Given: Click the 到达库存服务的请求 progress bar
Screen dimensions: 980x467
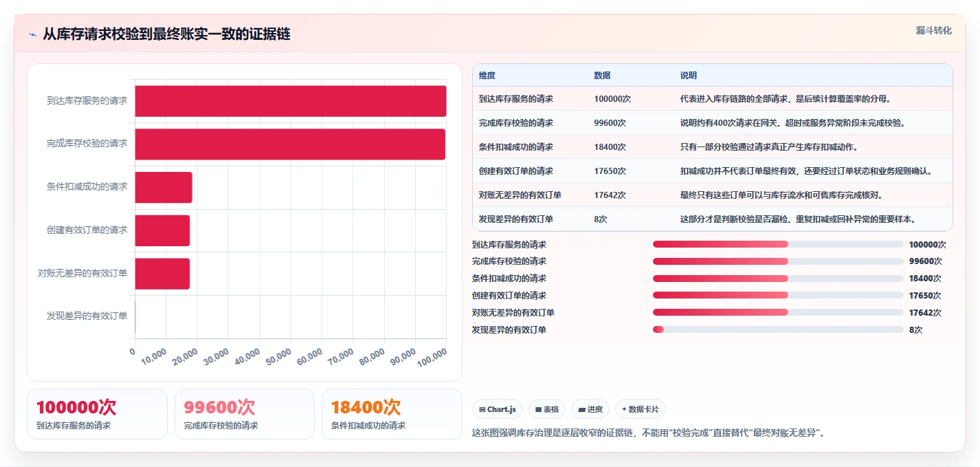Looking at the screenshot, I should pos(778,244).
